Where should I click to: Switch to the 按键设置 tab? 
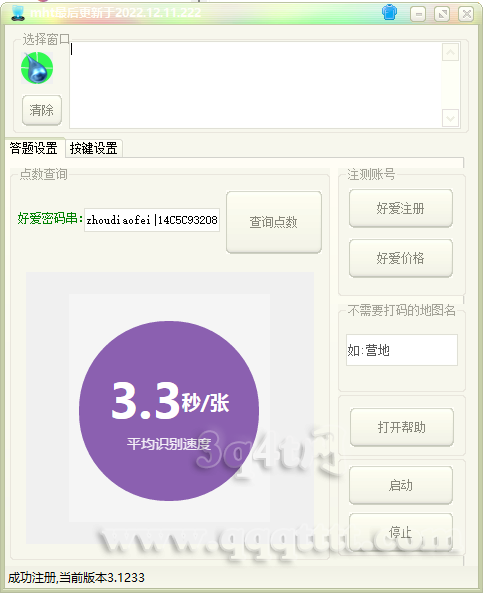93,148
